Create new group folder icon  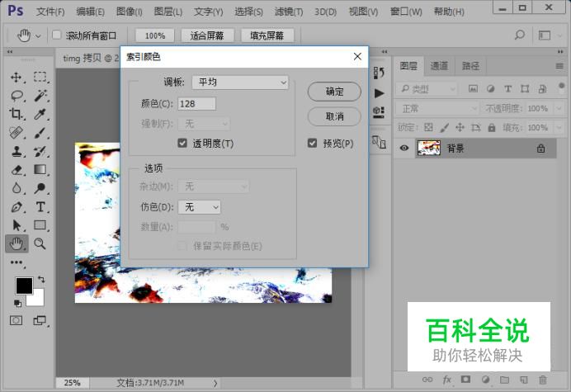[504, 380]
